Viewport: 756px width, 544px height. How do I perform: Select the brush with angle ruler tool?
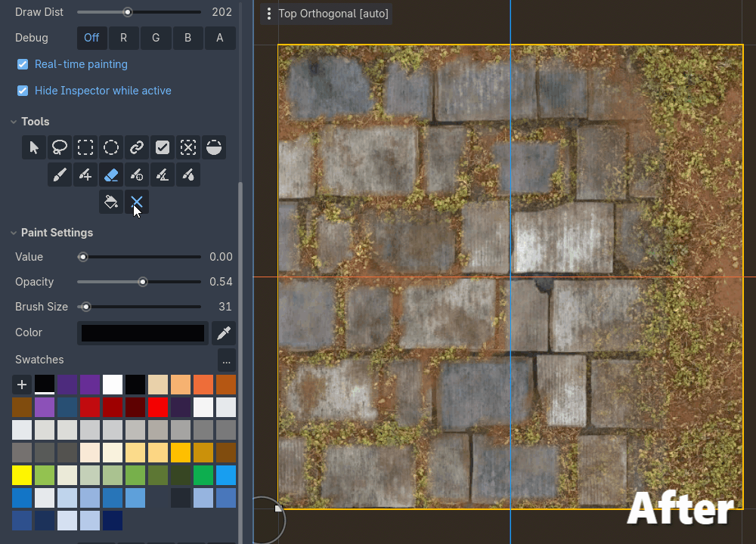click(163, 175)
